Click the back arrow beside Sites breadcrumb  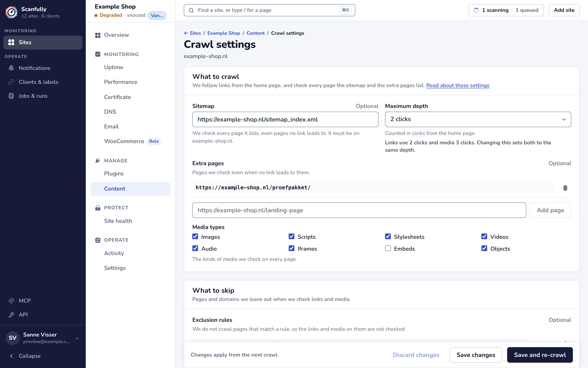pos(186,33)
